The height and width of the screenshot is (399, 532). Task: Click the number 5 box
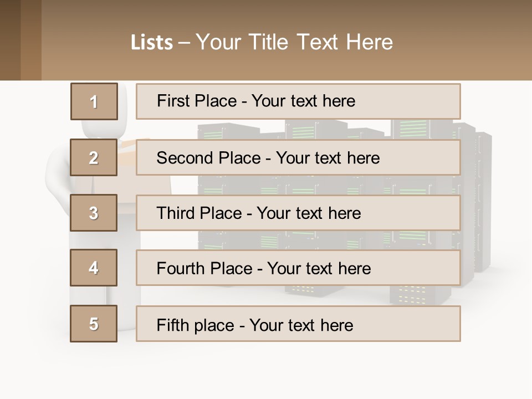(x=94, y=324)
